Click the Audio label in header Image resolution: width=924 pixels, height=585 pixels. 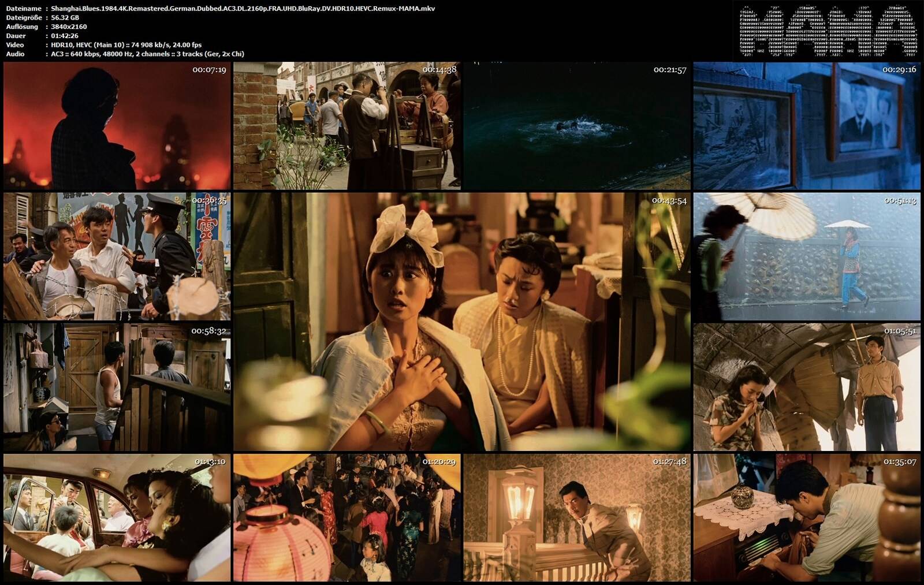coord(15,54)
